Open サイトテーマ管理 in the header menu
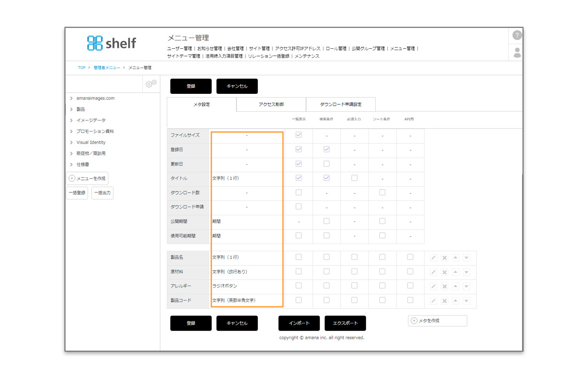The image size is (588, 368). coord(184,56)
